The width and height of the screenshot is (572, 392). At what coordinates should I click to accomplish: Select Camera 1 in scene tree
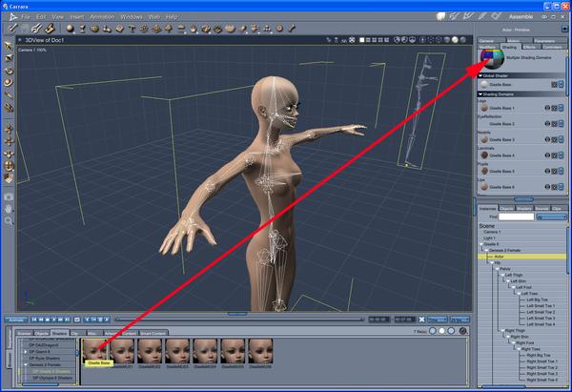coord(492,232)
